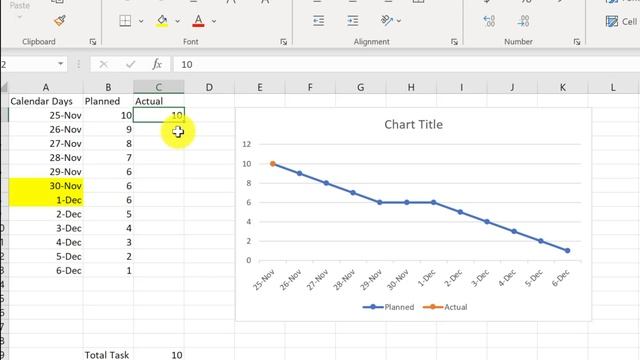Select column L header
This screenshot has height=360, width=640.
pyautogui.click(x=613, y=87)
